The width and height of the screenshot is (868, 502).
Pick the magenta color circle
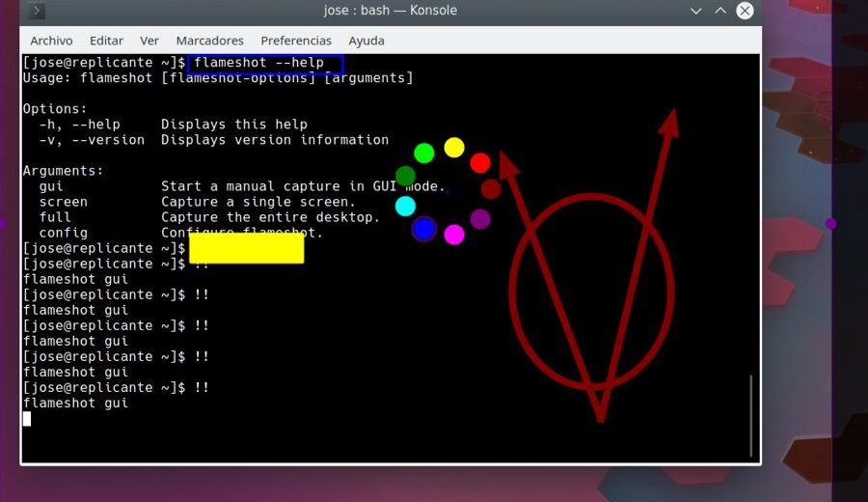(x=454, y=235)
